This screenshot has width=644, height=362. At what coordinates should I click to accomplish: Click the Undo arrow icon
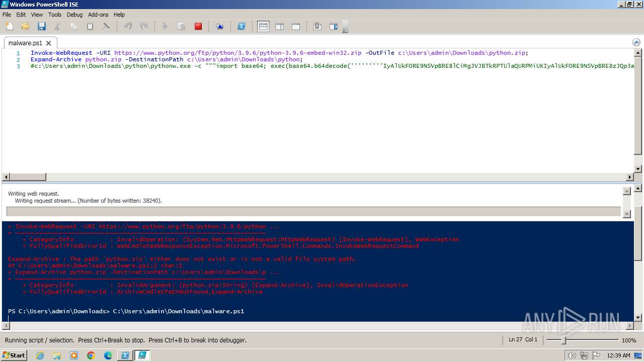pyautogui.click(x=128, y=27)
